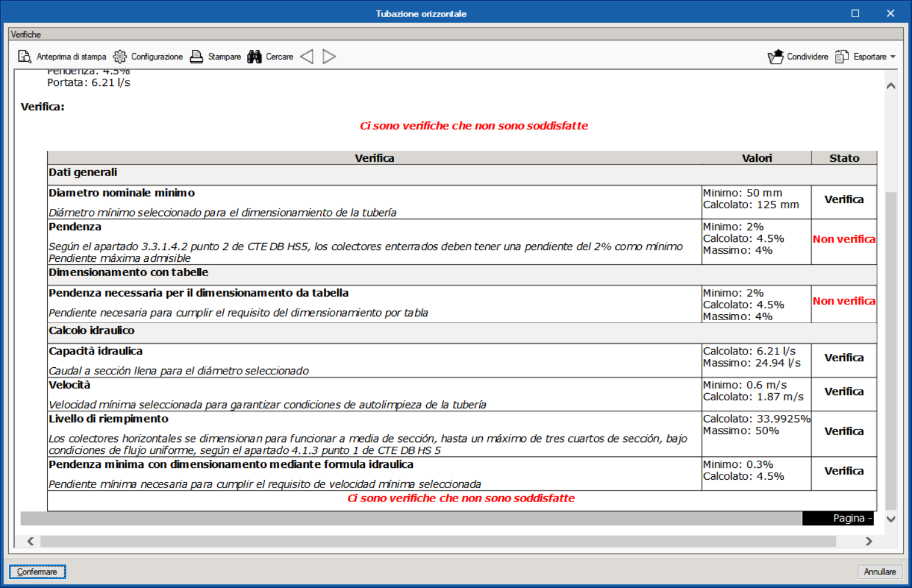Click the 'Valori' column header

[757, 158]
